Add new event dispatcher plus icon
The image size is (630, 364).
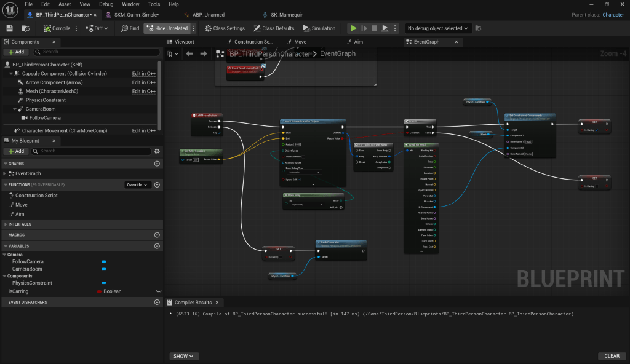point(157,303)
